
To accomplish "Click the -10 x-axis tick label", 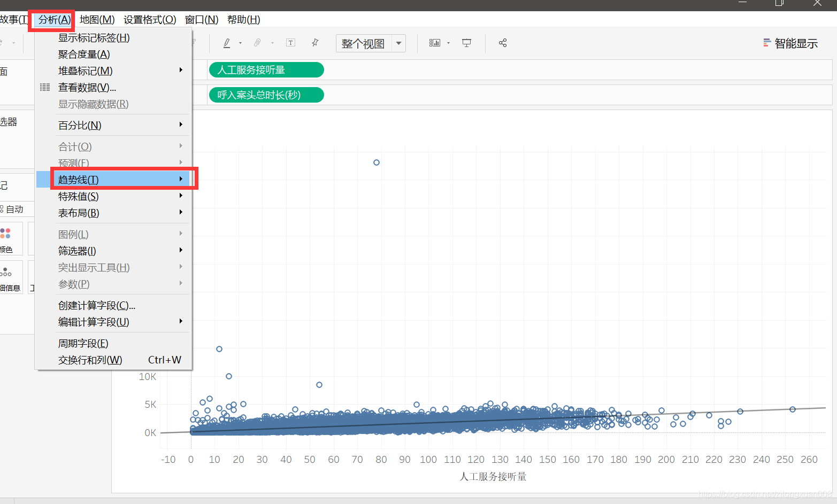I will point(168,460).
